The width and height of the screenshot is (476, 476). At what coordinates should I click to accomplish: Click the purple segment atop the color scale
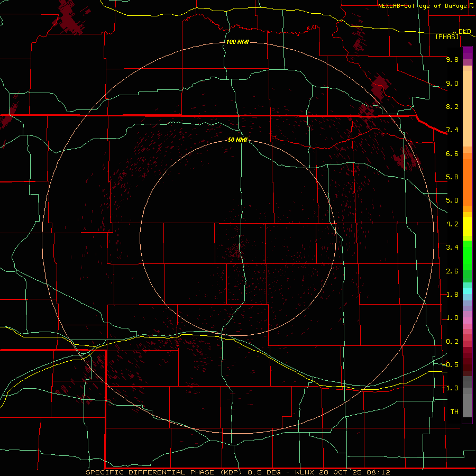pos(467,53)
